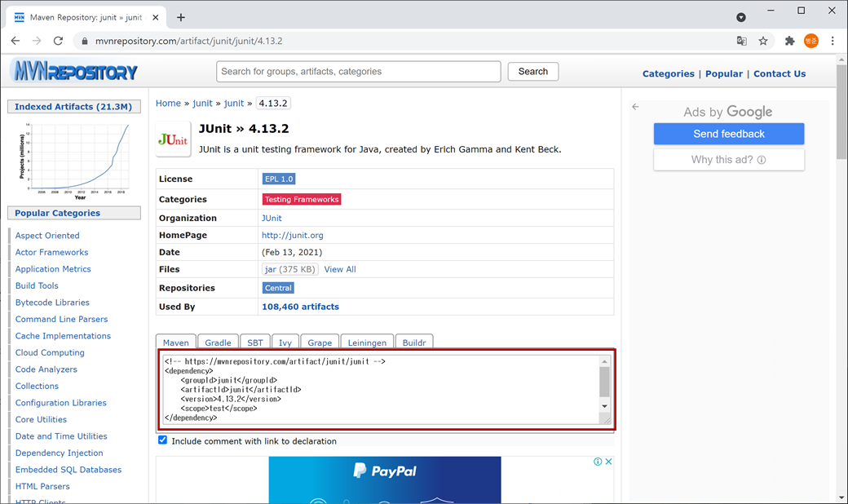
Task: Toggle Include comment with link checkbox
Action: 162,440
